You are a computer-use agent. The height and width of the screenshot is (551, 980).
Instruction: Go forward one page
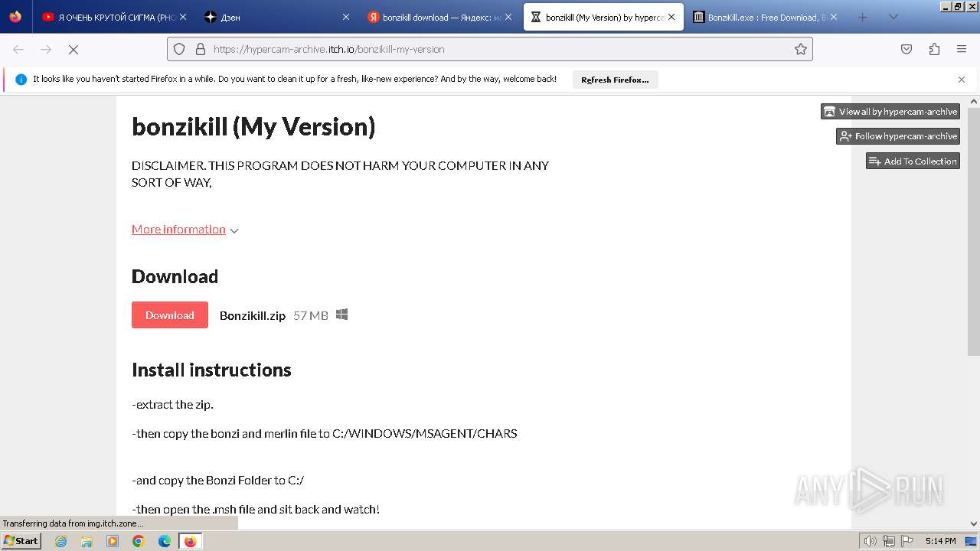point(46,49)
